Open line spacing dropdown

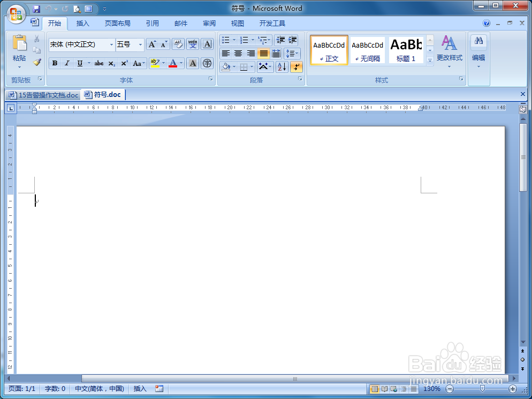pos(292,54)
